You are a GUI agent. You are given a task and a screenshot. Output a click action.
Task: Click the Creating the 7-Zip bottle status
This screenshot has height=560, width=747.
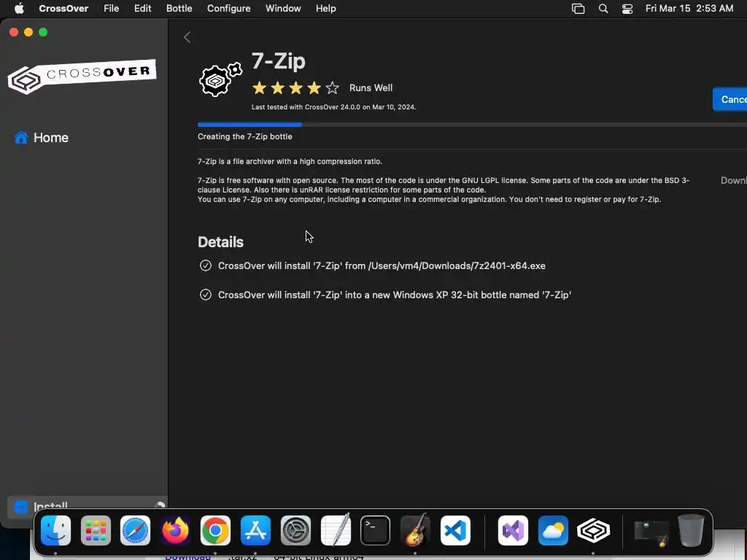coord(245,136)
